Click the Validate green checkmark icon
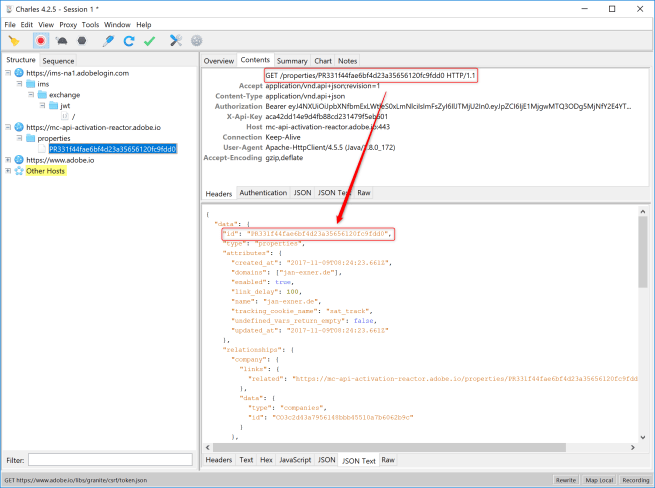655x488 pixels. click(x=149, y=41)
